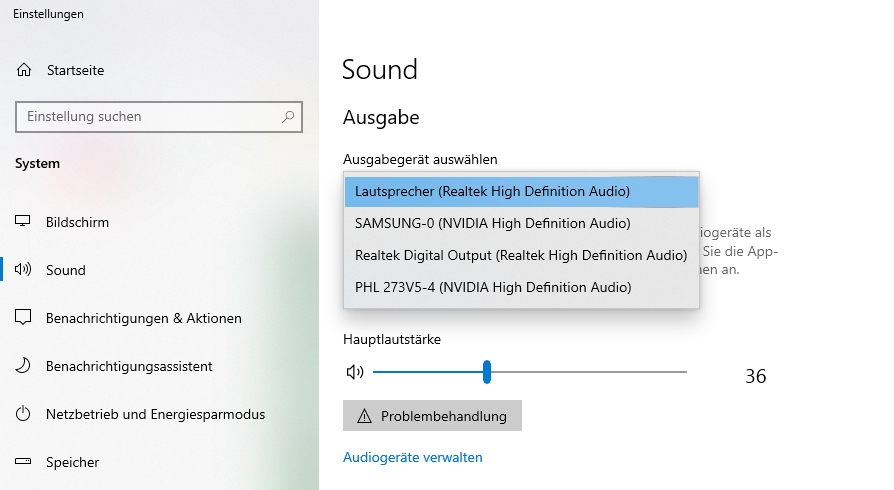Click the power icon for Netzbetrieb
This screenshot has height=490, width=894.
(23, 414)
